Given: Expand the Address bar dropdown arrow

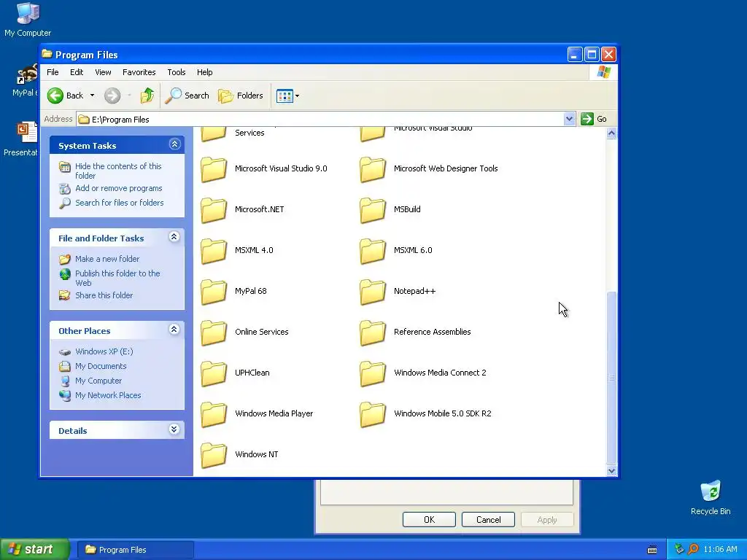Looking at the screenshot, I should pyautogui.click(x=569, y=119).
